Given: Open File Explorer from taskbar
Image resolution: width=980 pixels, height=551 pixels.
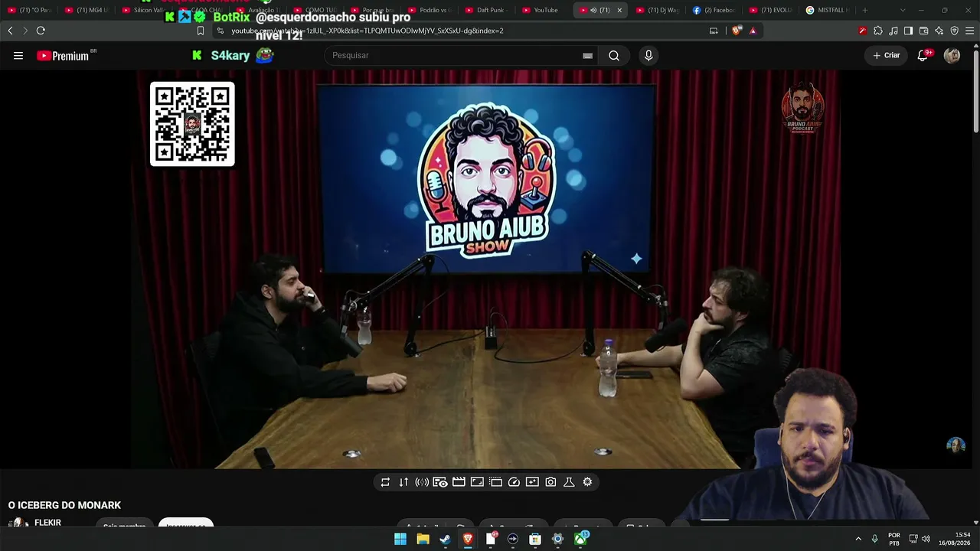Looking at the screenshot, I should (423, 540).
